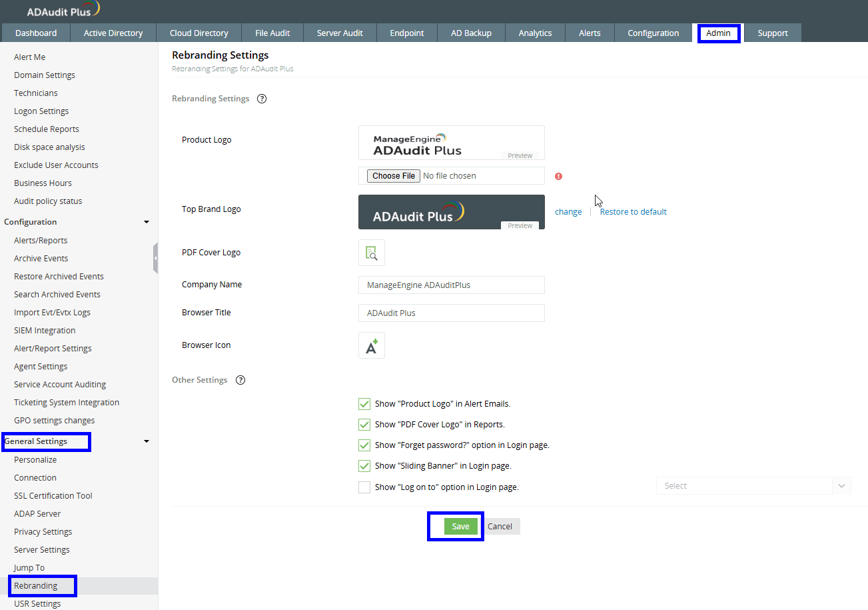
Task: Open Import Evt/Evtx Logs in sidebar
Action: (x=52, y=313)
